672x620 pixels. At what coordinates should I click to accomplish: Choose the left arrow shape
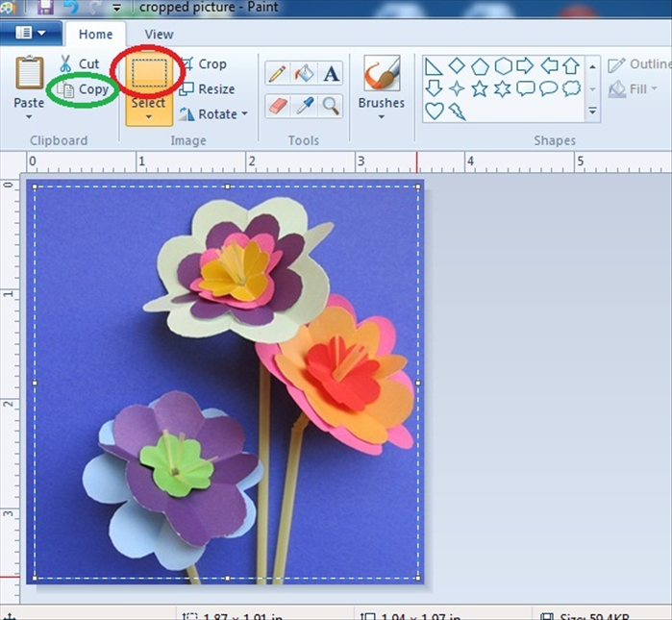(549, 66)
